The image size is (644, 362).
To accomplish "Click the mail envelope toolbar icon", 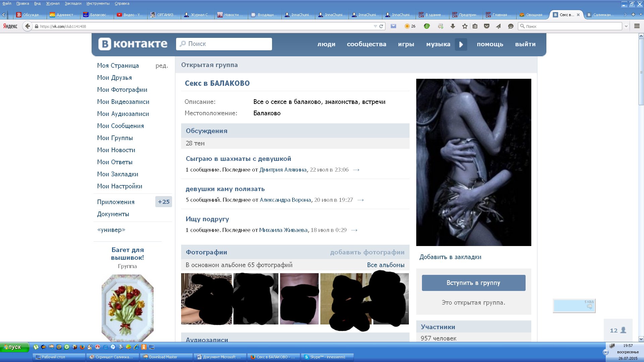I will tap(393, 26).
